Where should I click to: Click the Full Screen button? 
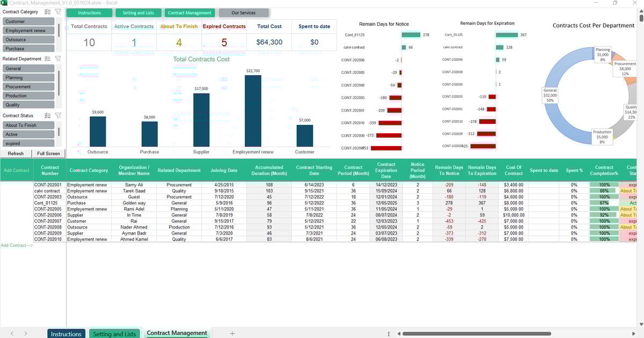pyautogui.click(x=48, y=153)
